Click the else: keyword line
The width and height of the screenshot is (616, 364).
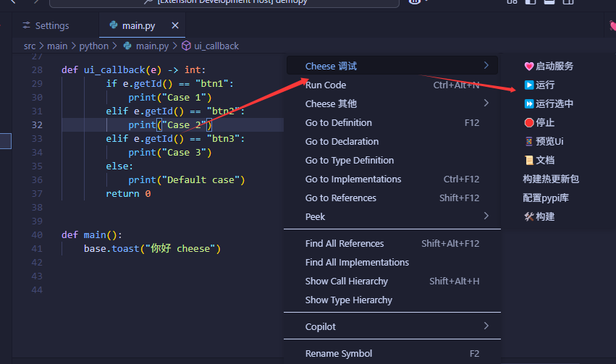click(x=119, y=166)
